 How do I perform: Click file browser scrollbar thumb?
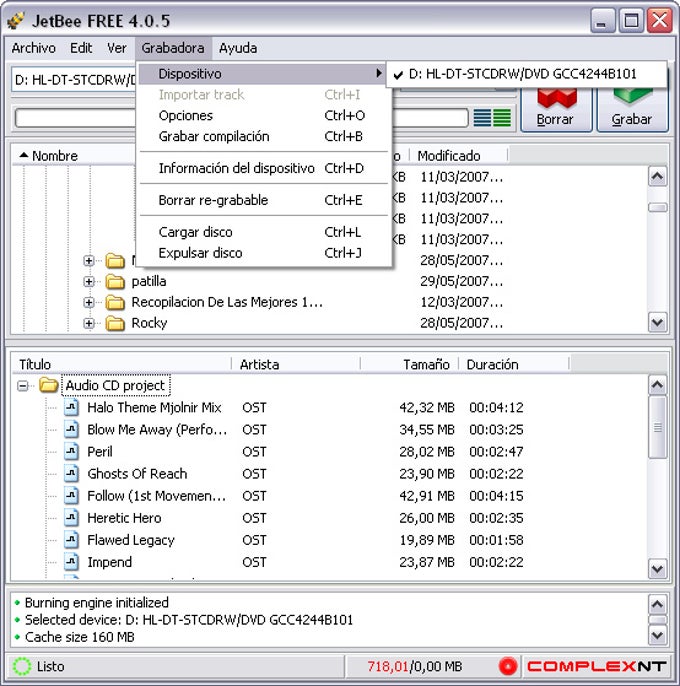coord(658,207)
